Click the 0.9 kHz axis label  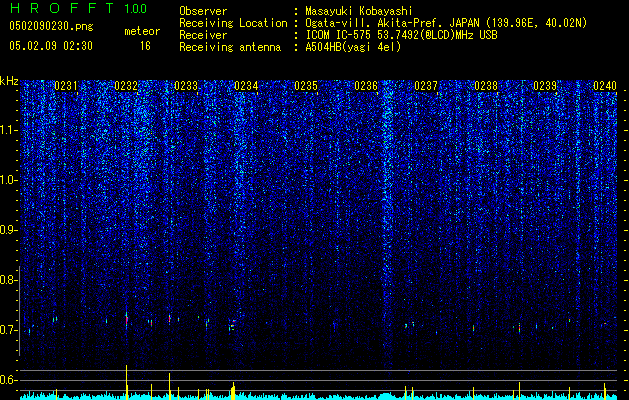(x=9, y=230)
